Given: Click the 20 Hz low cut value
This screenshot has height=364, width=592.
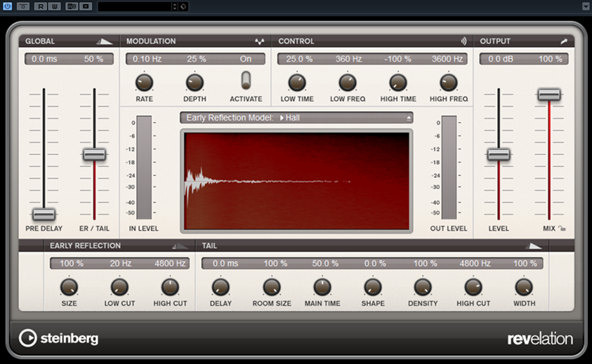Looking at the screenshot, I should (x=121, y=263).
